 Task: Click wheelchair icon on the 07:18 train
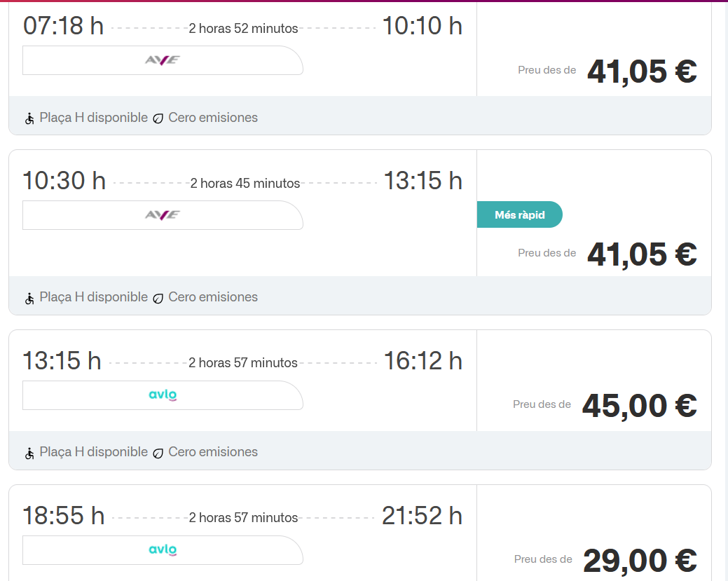coord(30,118)
